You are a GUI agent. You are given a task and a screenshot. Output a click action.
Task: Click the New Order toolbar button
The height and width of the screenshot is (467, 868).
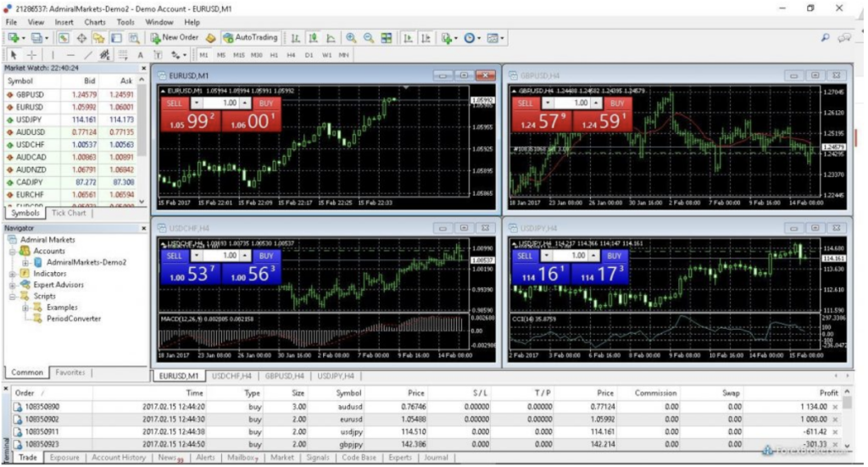point(175,38)
